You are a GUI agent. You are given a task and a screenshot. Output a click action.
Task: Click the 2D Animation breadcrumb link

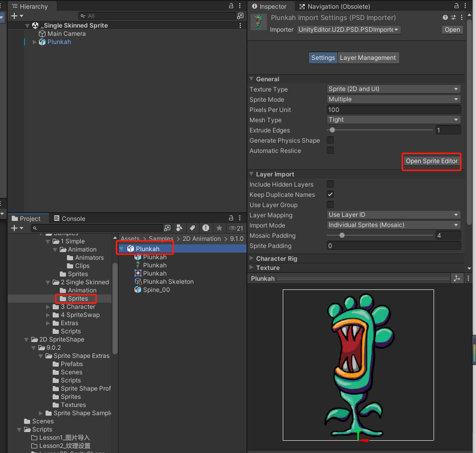pos(201,239)
